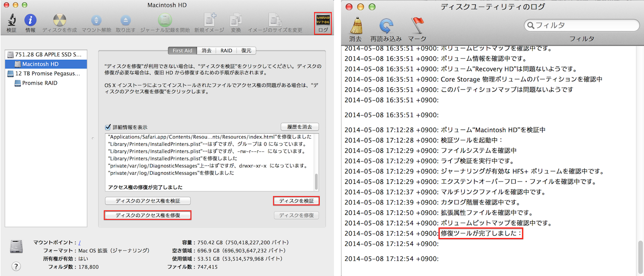644x276 pixels.
Task: Click the ディスクを検証 button
Action: [297, 201]
